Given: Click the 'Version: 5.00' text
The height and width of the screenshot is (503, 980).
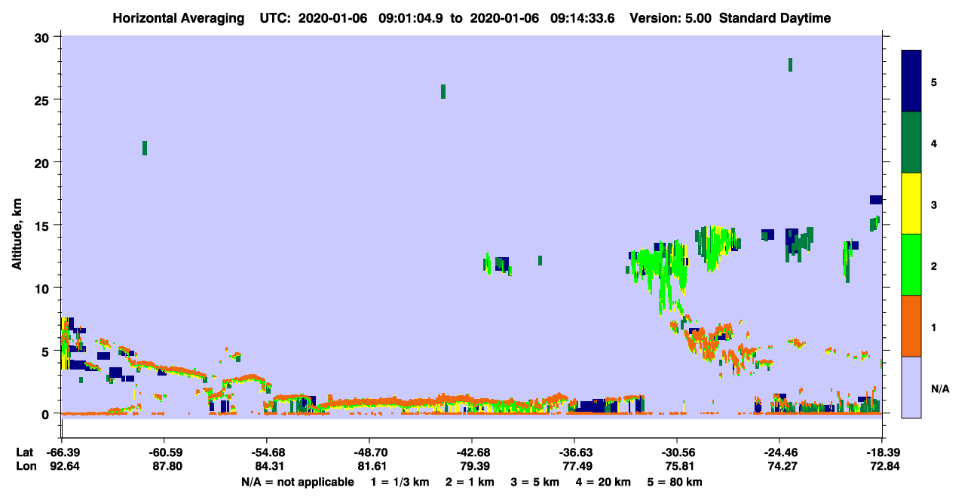Looking at the screenshot, I should (x=672, y=18).
